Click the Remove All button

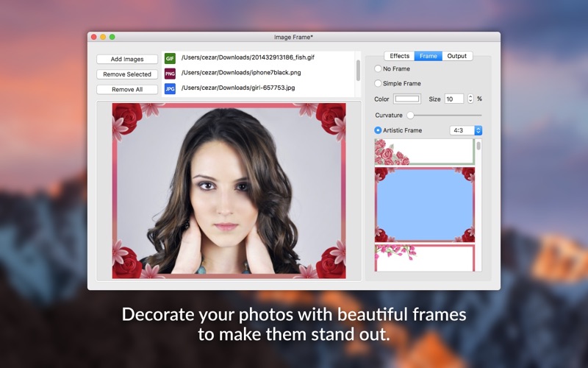click(127, 90)
